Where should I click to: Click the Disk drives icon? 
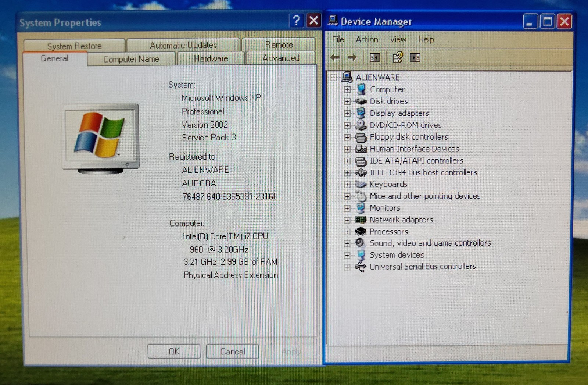[361, 101]
